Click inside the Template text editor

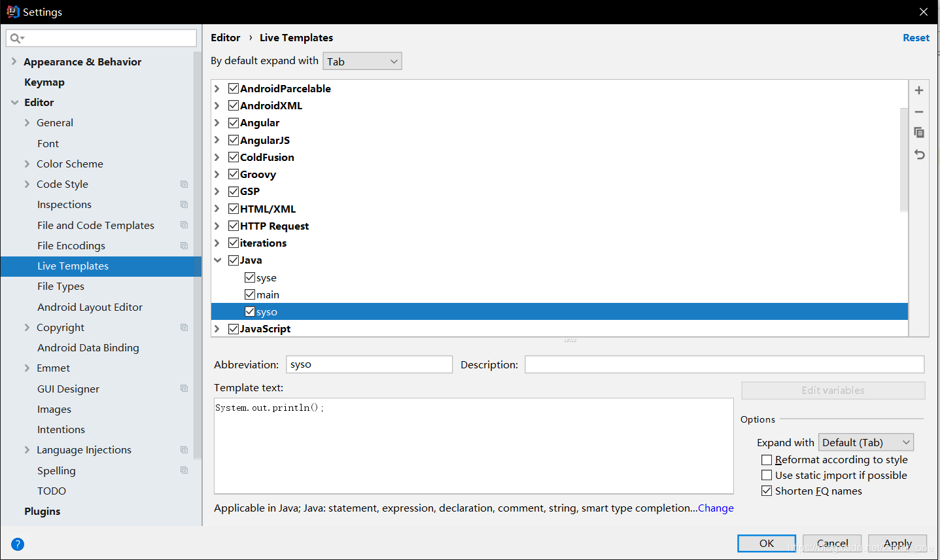point(474,446)
